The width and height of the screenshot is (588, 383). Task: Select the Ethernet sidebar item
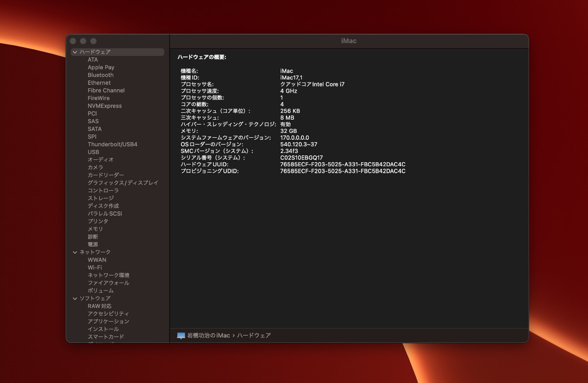(99, 83)
